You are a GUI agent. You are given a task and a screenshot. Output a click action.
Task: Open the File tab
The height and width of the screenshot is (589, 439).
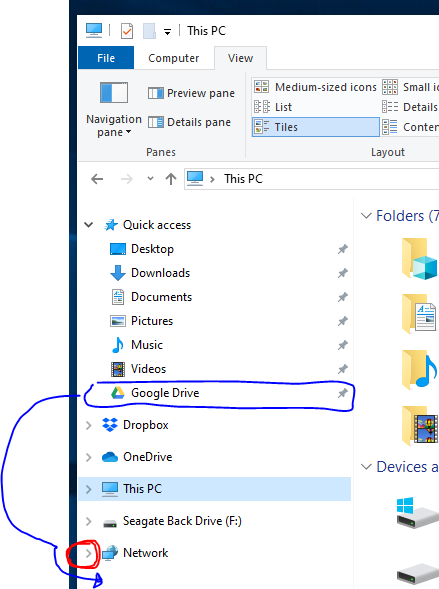[106, 58]
